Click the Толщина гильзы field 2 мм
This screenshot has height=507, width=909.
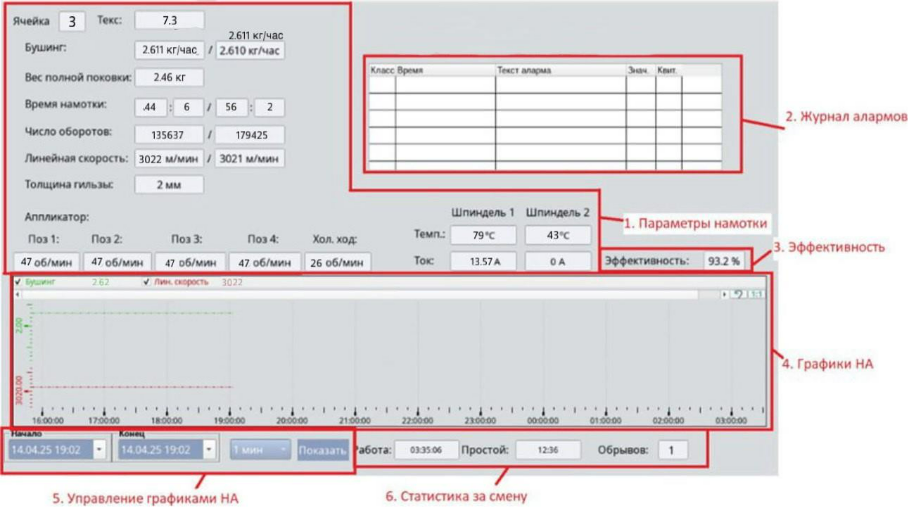coord(169,185)
